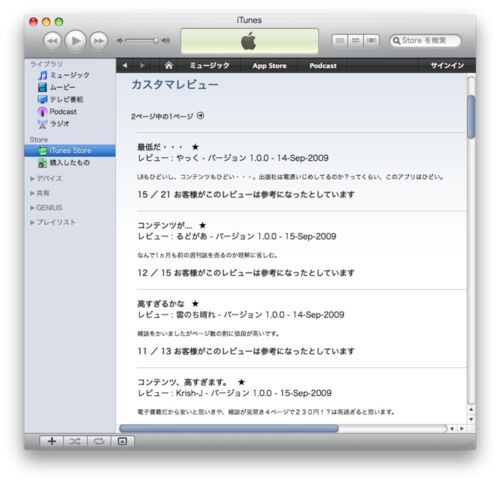Select iTunes Store in the sidebar
The image size is (500, 483).
pos(70,151)
